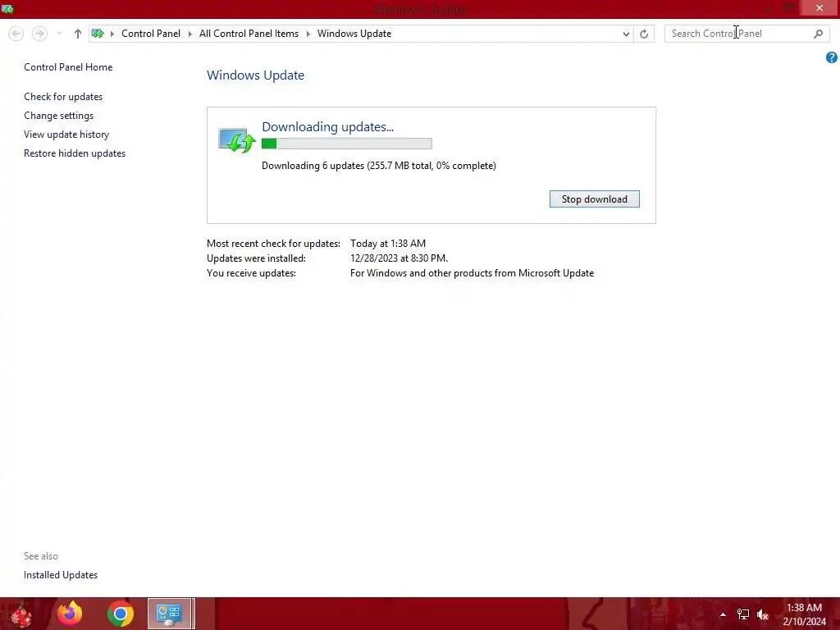Open Restore hidden updates

point(75,153)
